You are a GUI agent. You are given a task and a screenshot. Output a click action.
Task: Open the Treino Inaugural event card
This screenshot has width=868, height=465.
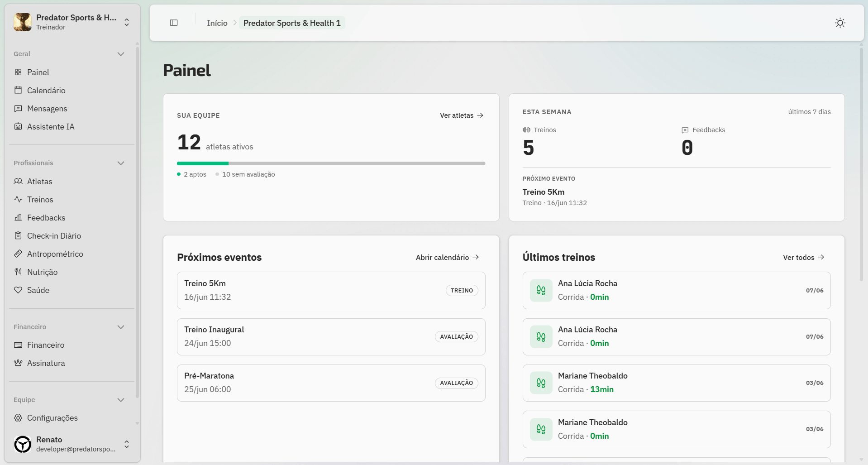331,336
